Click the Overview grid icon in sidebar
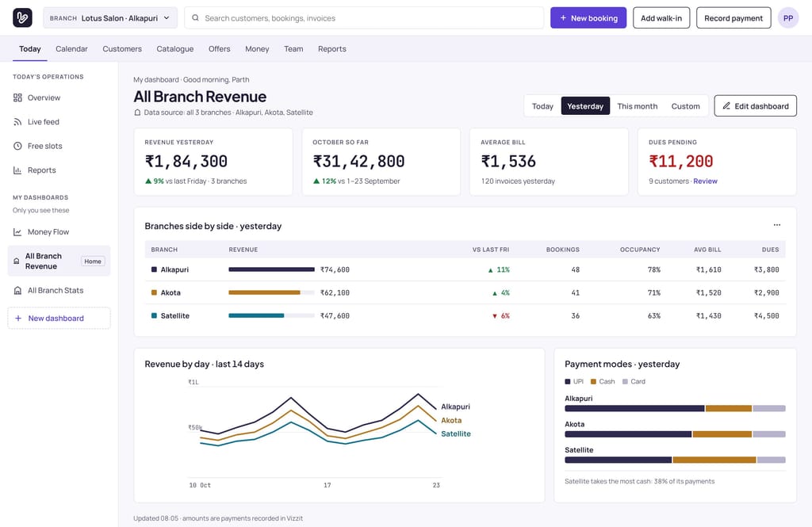Screen dimensions: 812x527 17,97
